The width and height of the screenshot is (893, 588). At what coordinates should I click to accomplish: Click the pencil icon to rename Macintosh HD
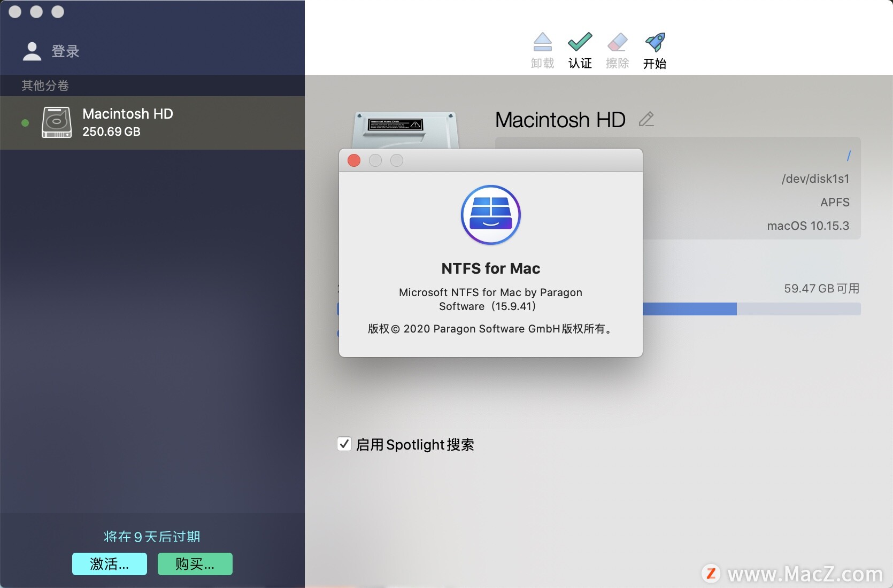pos(646,119)
